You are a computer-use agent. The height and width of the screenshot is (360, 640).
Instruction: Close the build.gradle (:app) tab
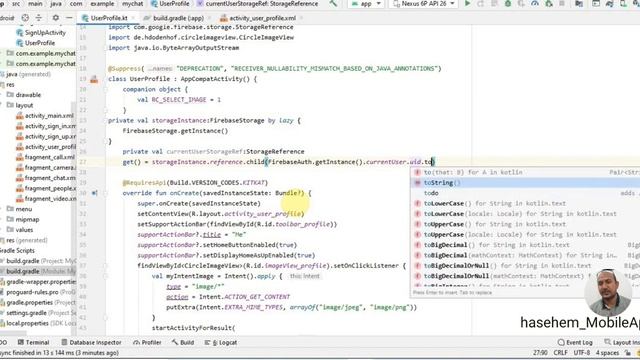click(209, 18)
